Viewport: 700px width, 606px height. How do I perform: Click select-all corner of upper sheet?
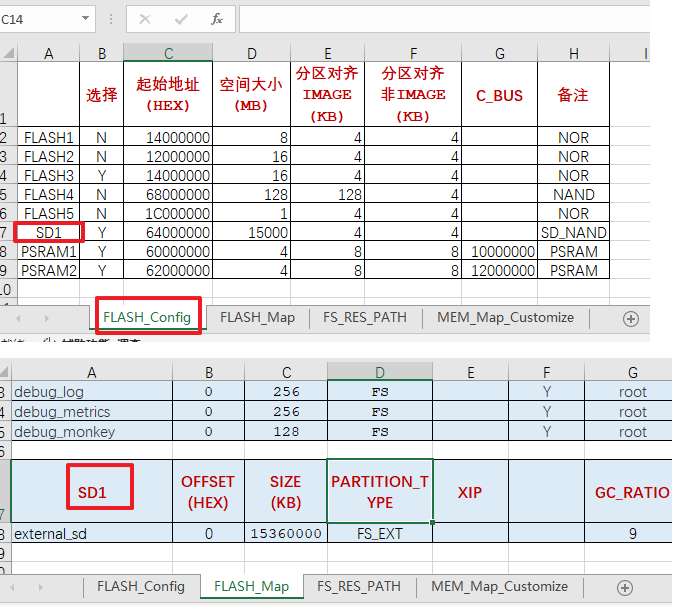coord(8,53)
